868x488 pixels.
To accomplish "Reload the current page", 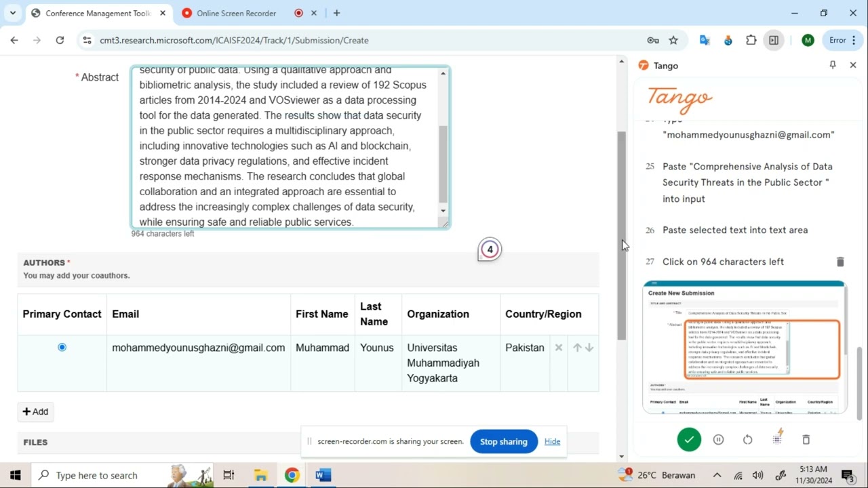I will [x=60, y=40].
